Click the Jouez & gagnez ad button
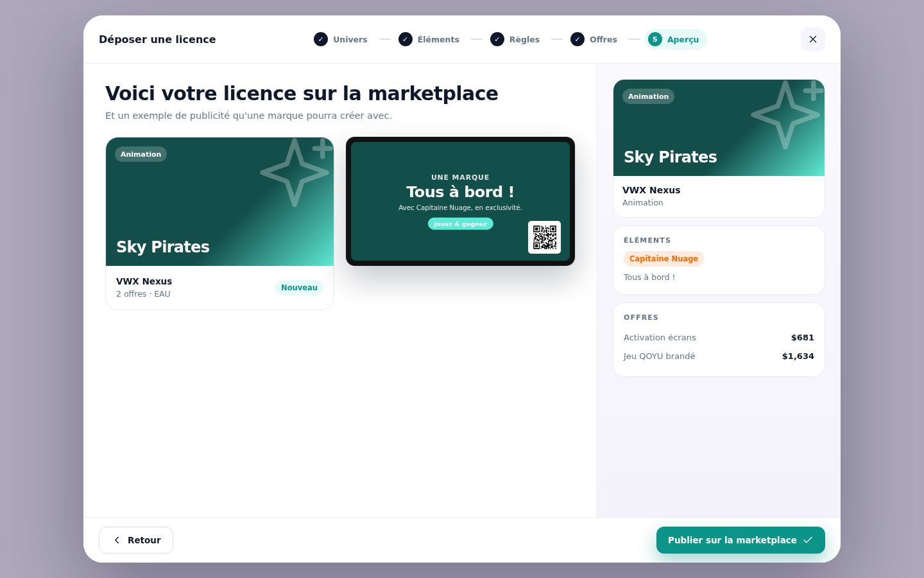The image size is (924, 578). pyautogui.click(x=460, y=223)
